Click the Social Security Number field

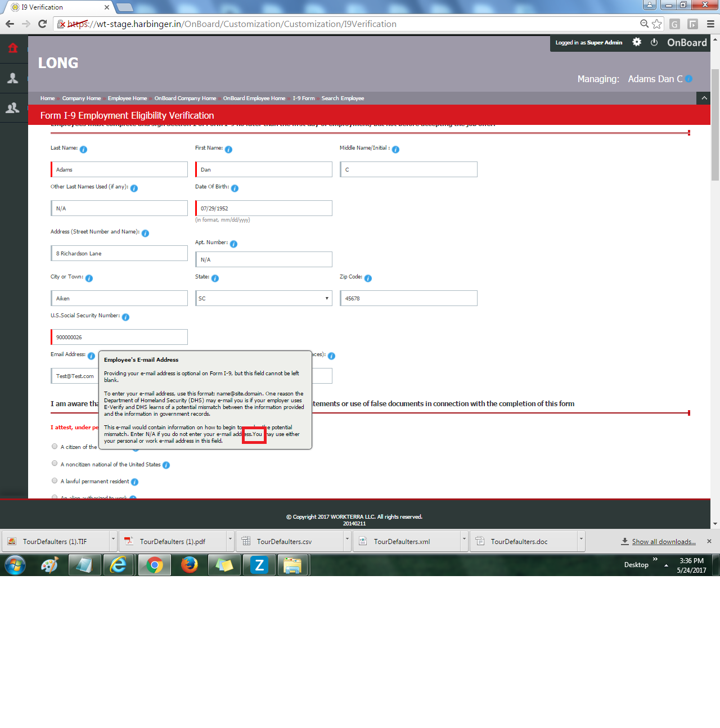pyautogui.click(x=119, y=337)
